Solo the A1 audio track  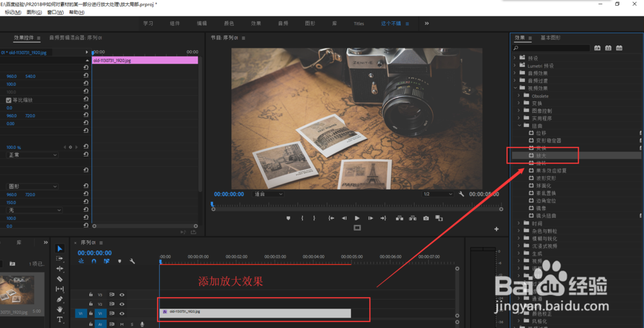tap(132, 324)
